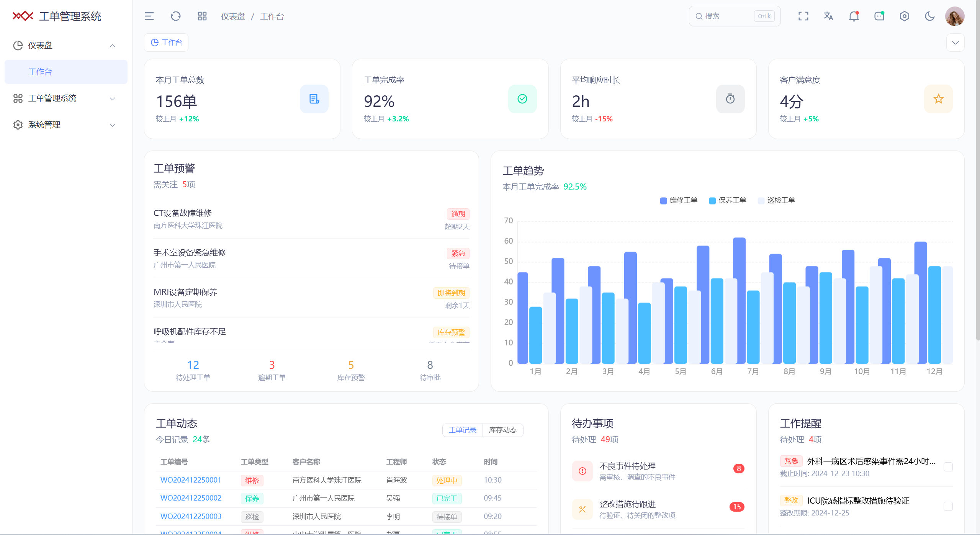Click the 逾期 status tag

[458, 214]
